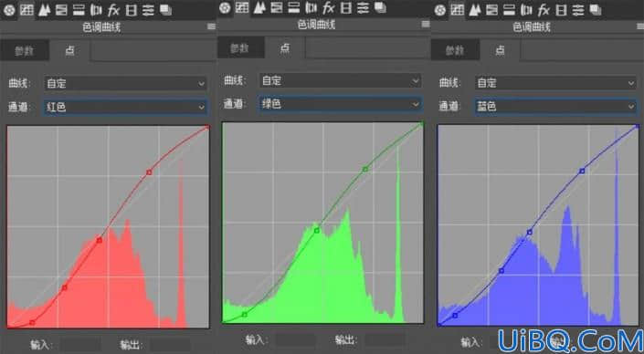Open Detail mountains icon in blue channel panel
This screenshot has width=644, height=354.
[474, 10]
